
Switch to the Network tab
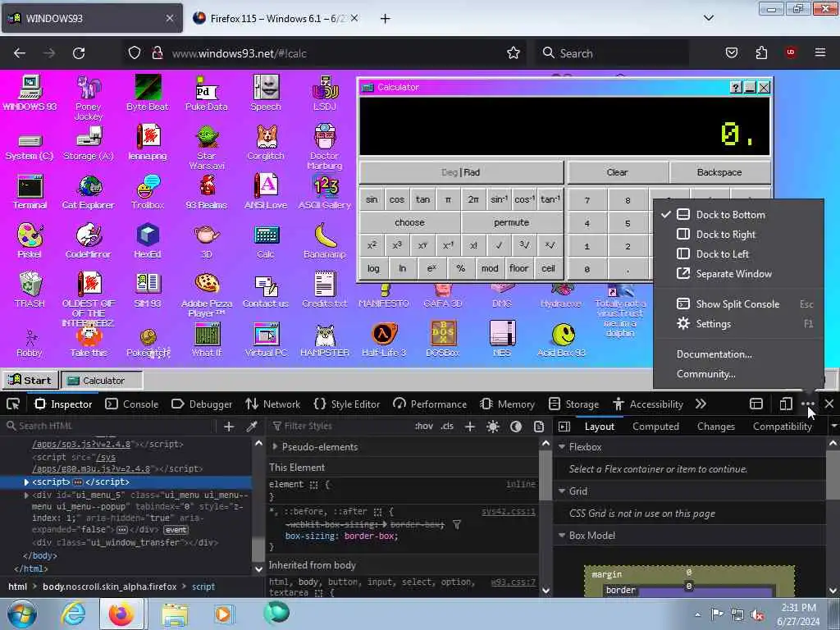pos(272,404)
